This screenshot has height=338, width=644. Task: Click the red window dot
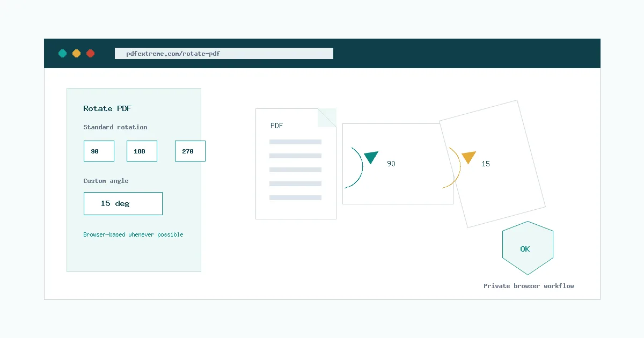coord(90,53)
